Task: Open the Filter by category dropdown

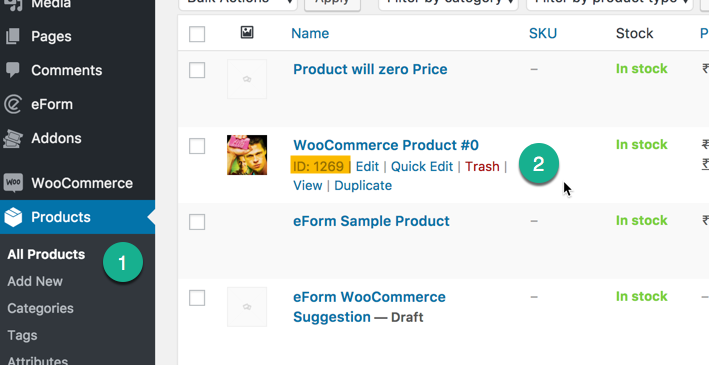Action: point(448,3)
